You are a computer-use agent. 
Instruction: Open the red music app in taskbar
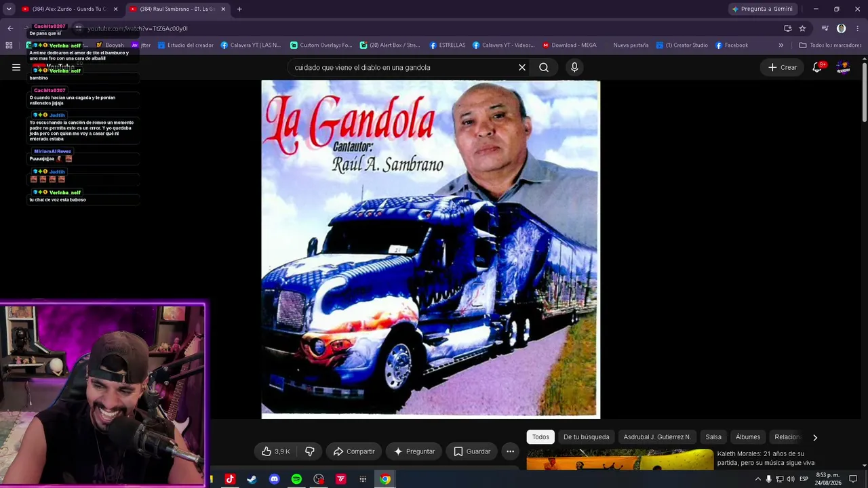[229, 479]
